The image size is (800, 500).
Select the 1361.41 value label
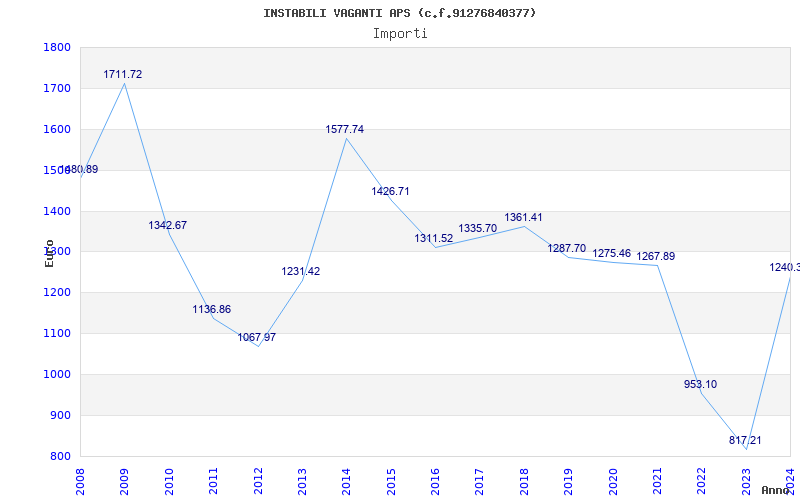click(x=523, y=217)
